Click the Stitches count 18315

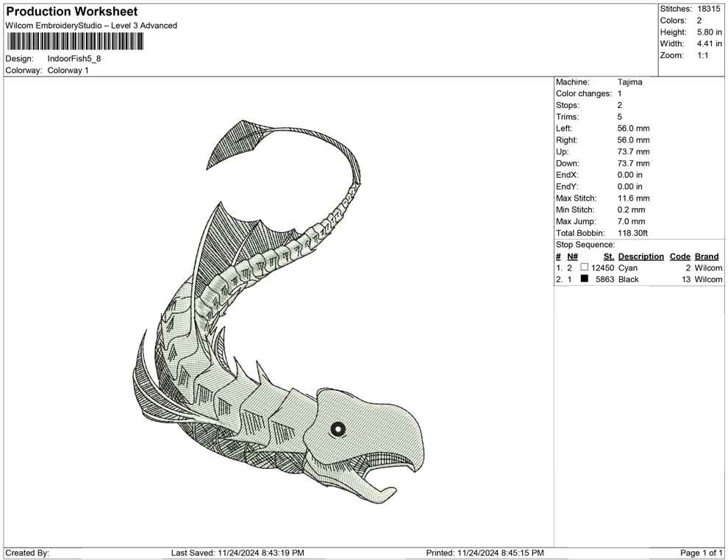coord(708,9)
